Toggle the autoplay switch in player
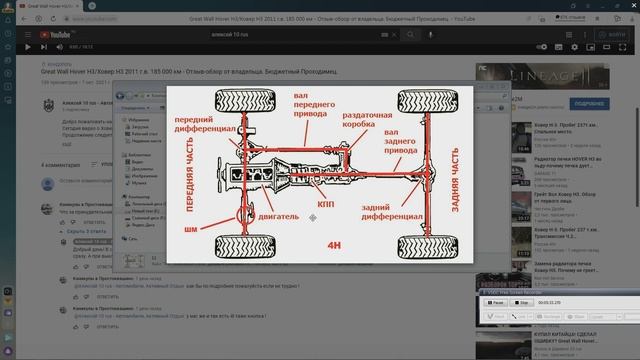640x360 pixels. coord(542,47)
